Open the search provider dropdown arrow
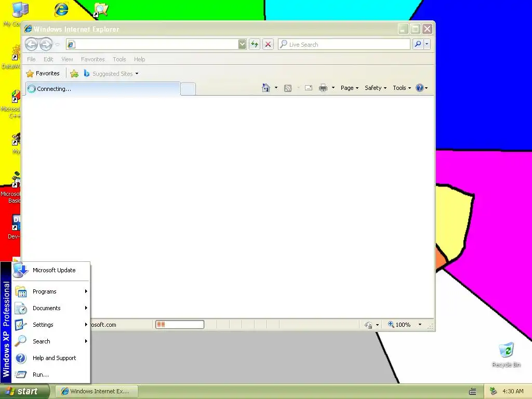Screen dimensions: 532x399 (427, 44)
